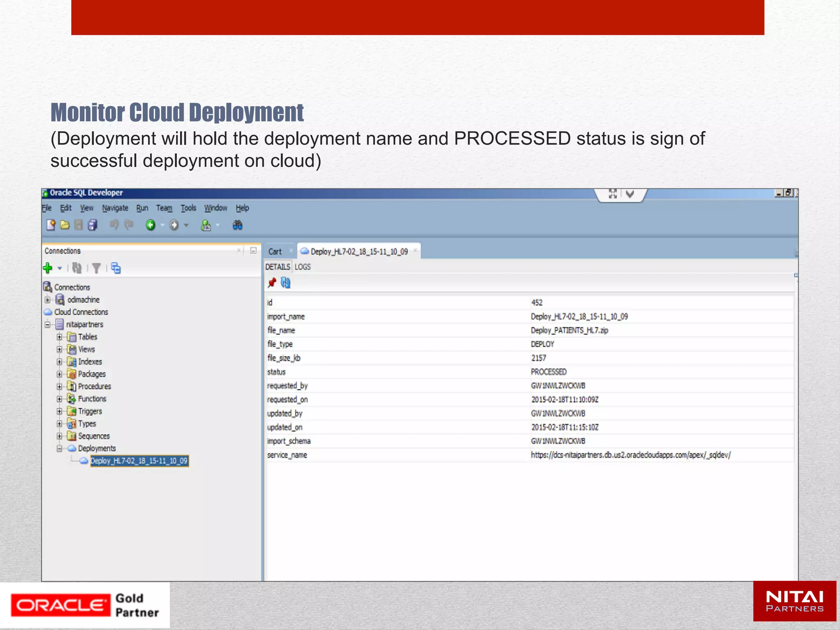
Task: Click the Save All toolbar icon
Action: point(93,225)
